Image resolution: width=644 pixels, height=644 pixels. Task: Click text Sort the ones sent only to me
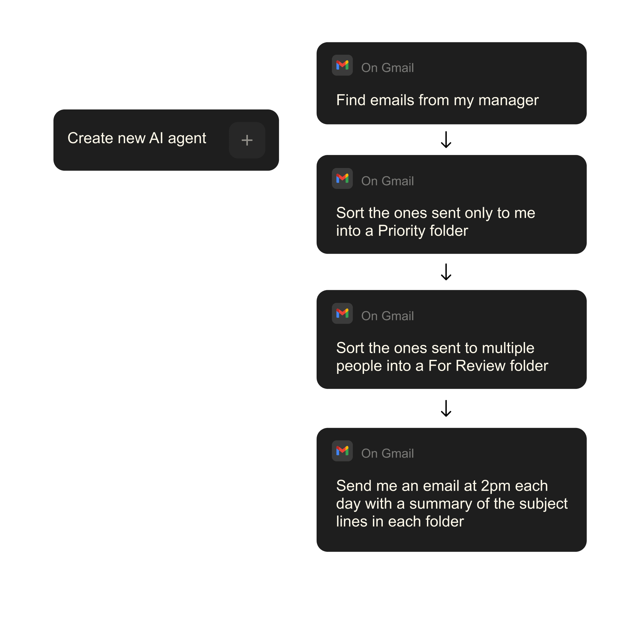click(436, 213)
